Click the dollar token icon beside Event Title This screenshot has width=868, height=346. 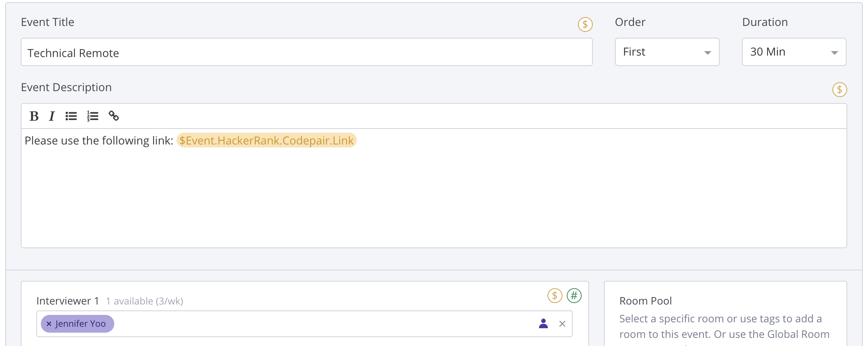585,24
